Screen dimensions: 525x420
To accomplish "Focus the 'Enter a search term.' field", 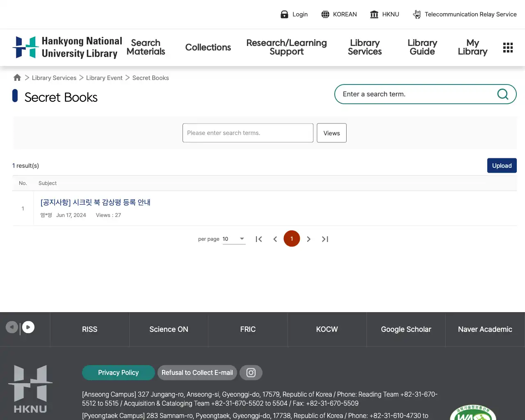I will [x=416, y=94].
